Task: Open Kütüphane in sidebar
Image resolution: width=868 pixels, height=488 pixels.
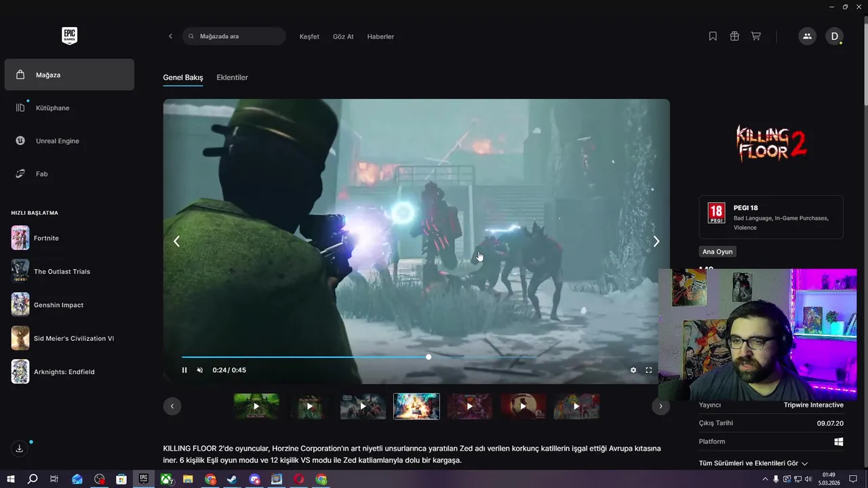Action: [x=69, y=108]
